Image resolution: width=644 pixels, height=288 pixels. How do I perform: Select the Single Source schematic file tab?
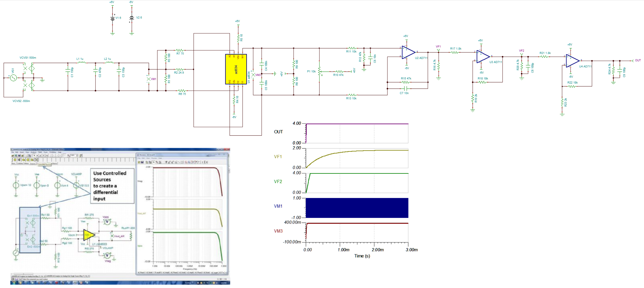[x=68, y=276]
